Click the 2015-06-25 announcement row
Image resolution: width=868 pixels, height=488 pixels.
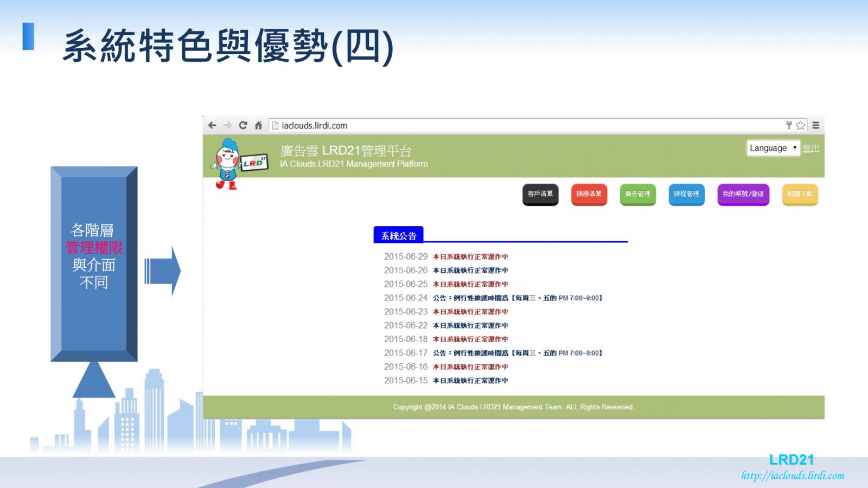[x=446, y=284]
